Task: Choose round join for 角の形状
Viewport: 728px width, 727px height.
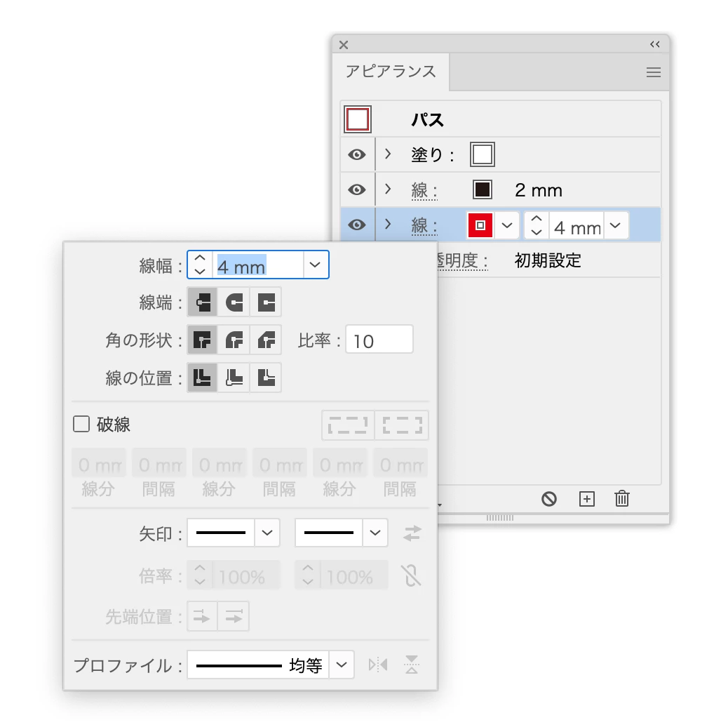Action: point(234,340)
